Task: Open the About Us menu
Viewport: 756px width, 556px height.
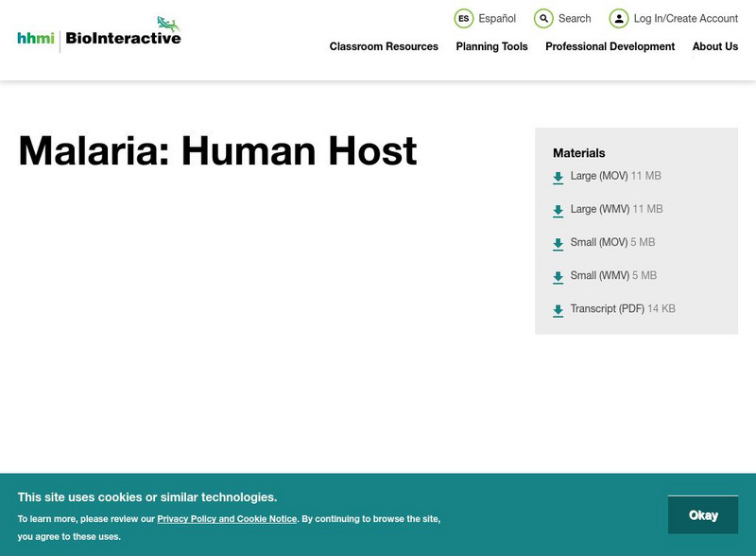Action: 715,46
